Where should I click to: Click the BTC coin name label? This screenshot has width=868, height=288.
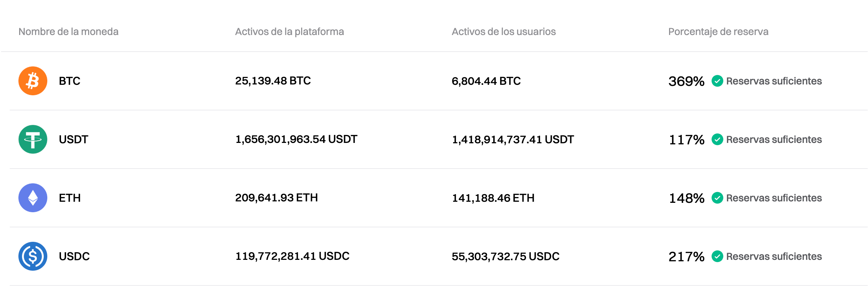pos(70,81)
